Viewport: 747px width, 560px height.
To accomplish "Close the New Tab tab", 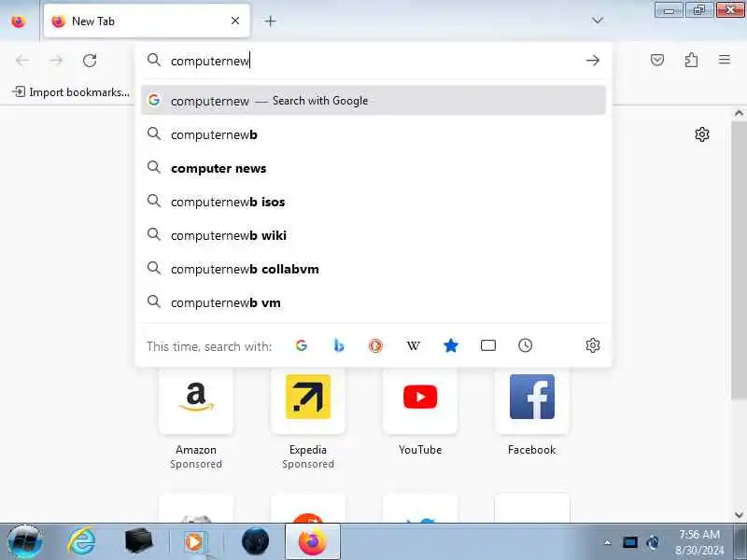I will click(x=235, y=21).
